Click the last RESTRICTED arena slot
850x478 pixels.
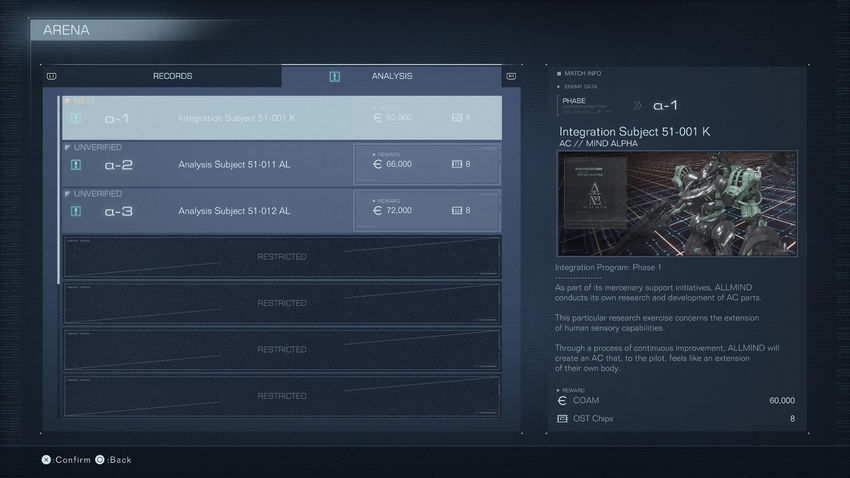click(281, 396)
